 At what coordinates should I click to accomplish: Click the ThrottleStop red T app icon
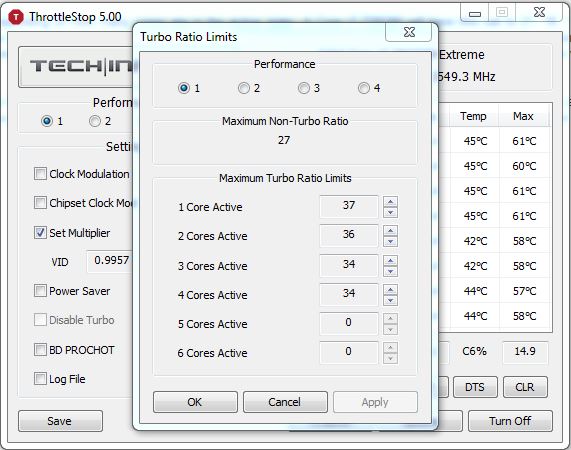coord(16,17)
